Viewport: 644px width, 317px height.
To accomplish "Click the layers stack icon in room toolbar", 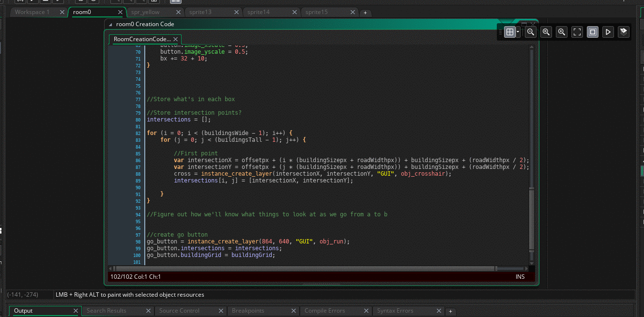I will [x=624, y=32].
